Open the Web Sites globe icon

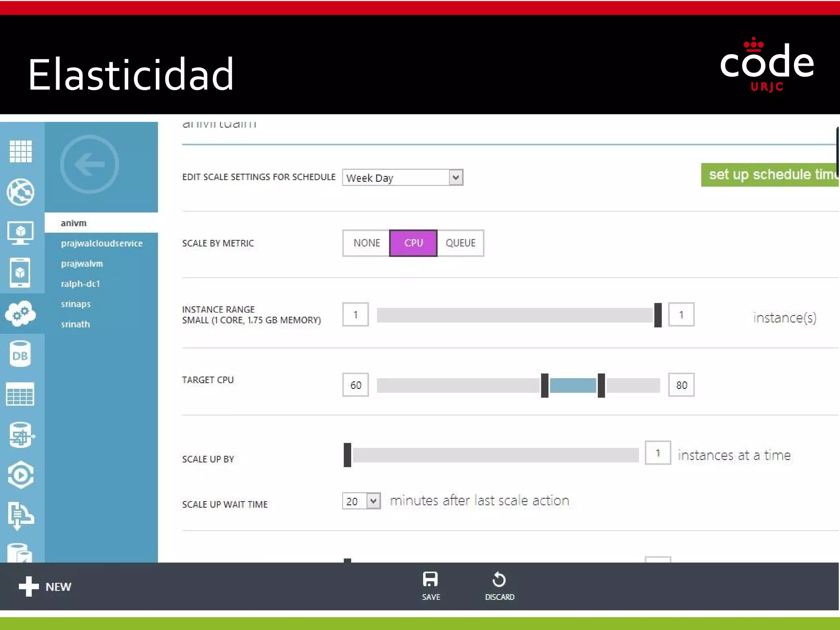click(x=21, y=192)
